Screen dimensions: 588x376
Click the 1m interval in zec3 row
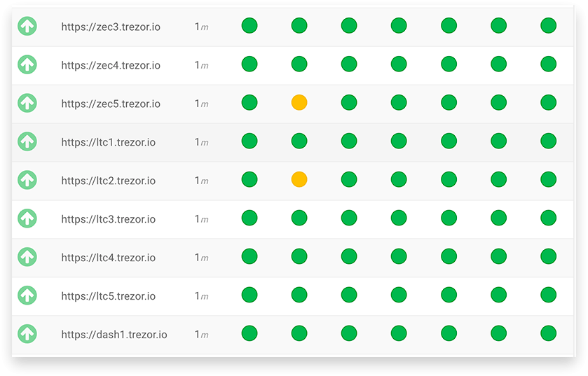(202, 27)
